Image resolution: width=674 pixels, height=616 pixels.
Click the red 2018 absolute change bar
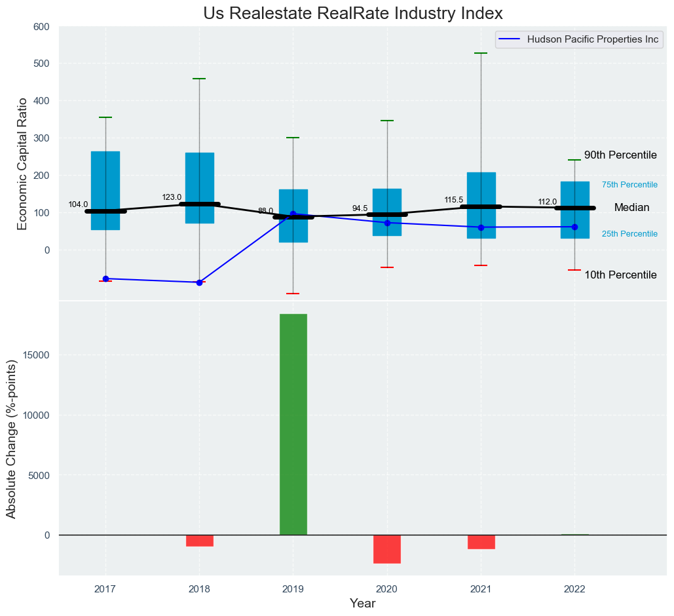tap(199, 541)
